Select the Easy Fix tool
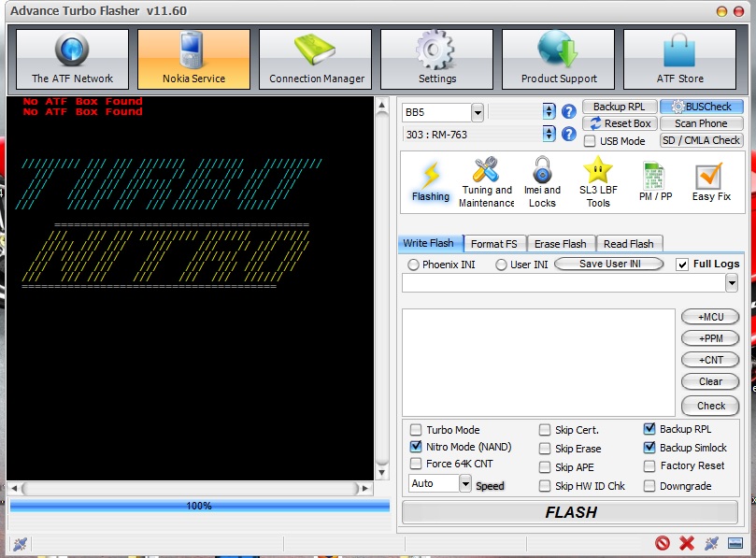This screenshot has height=558, width=756. click(x=710, y=182)
